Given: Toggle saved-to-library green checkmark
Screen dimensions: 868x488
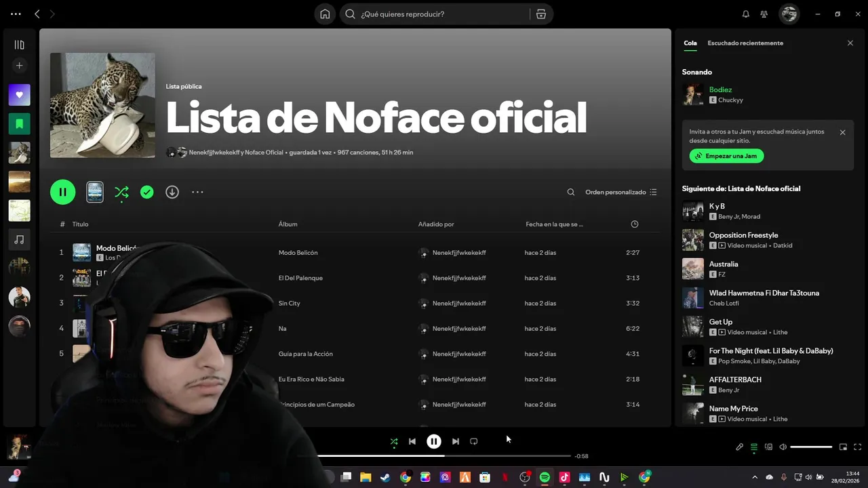Looking at the screenshot, I should pos(146,192).
